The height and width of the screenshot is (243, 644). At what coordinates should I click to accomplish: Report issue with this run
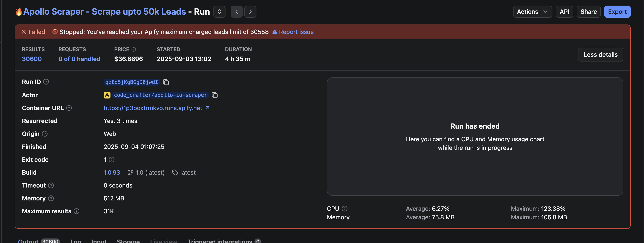(x=293, y=32)
